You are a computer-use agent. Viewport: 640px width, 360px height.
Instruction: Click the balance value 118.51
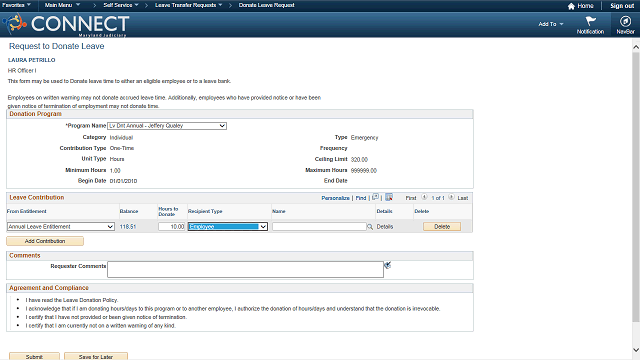(x=128, y=227)
